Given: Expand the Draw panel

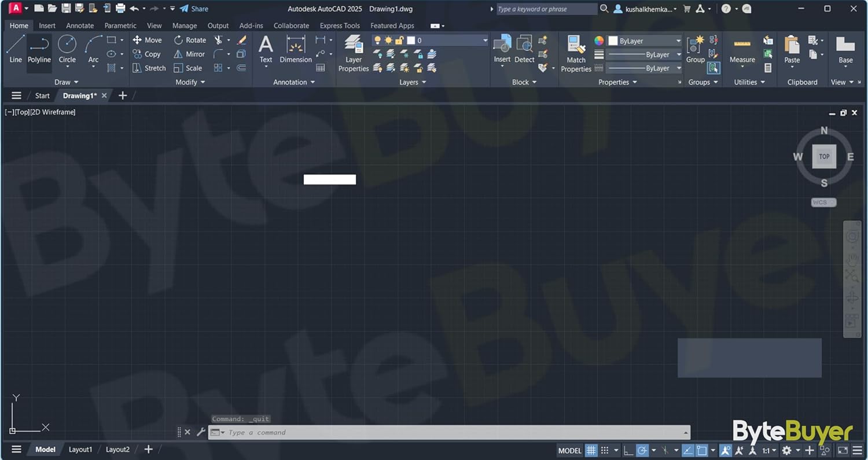Looking at the screenshot, I should 67,82.
